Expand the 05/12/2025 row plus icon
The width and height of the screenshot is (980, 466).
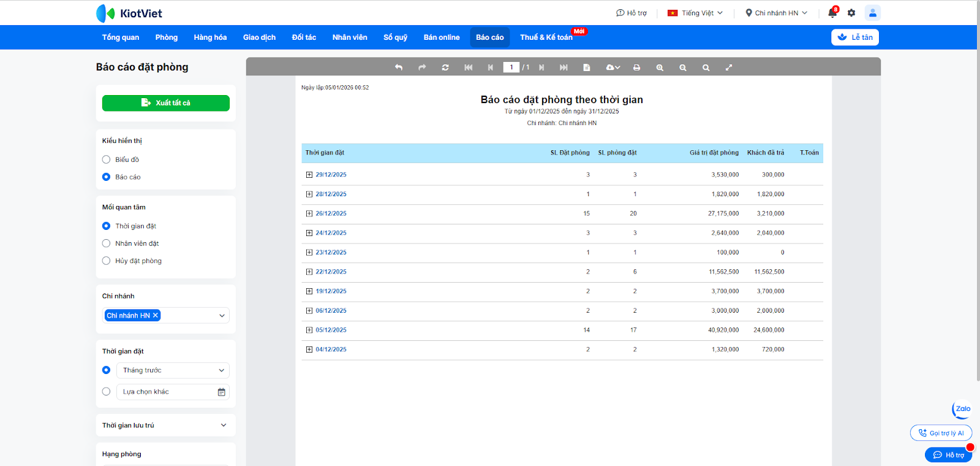coord(309,330)
